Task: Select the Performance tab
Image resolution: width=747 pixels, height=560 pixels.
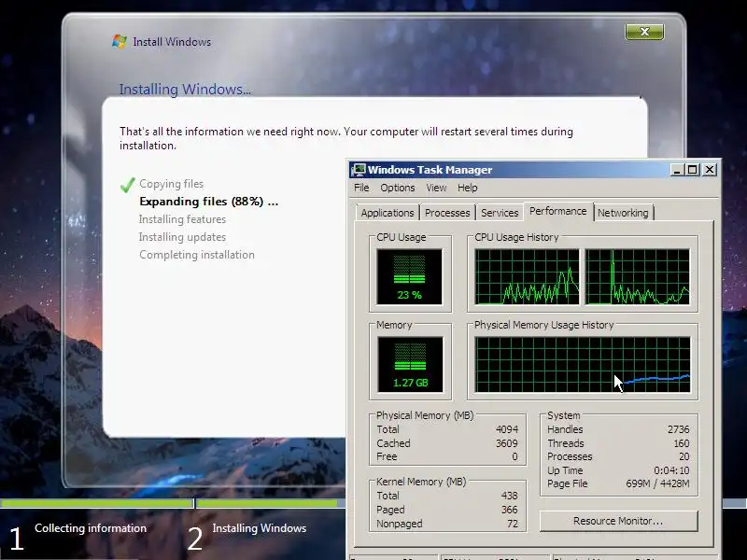Action: pyautogui.click(x=557, y=211)
